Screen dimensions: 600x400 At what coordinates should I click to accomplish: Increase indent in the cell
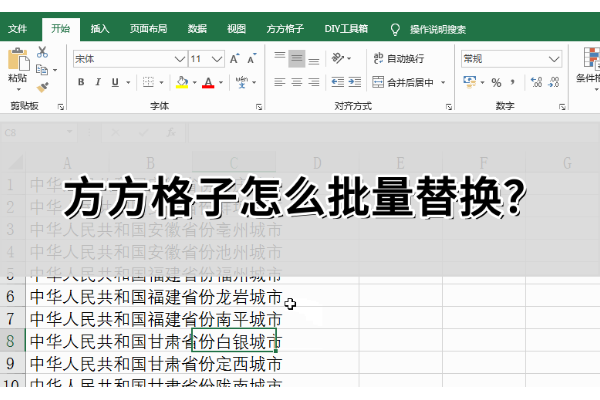[355, 82]
